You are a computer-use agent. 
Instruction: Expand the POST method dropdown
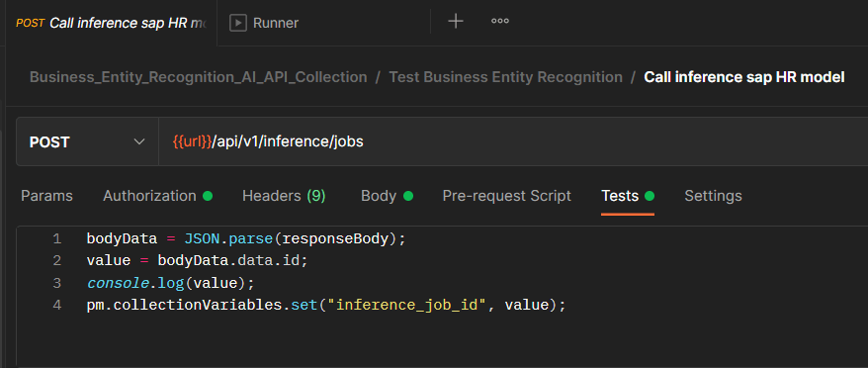(87, 141)
